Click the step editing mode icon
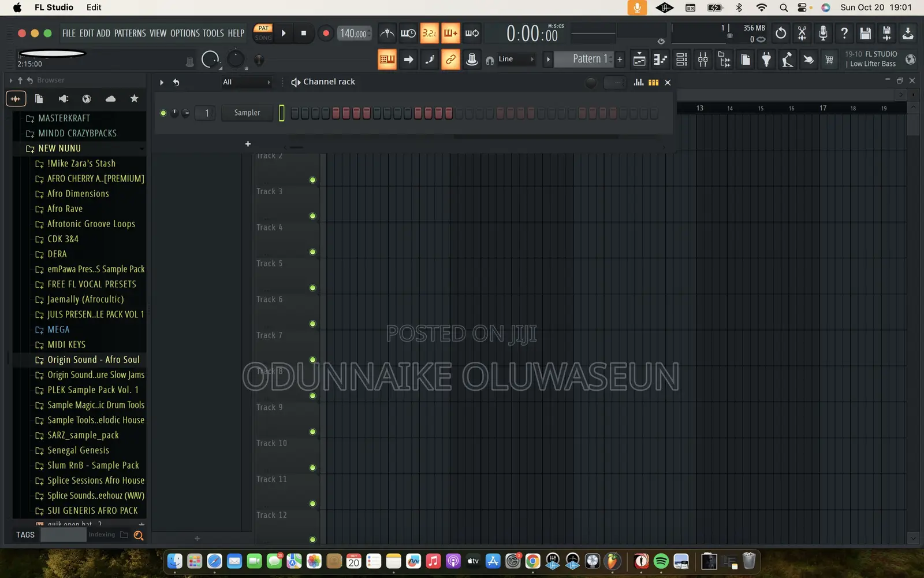The image size is (924, 578). click(x=430, y=59)
